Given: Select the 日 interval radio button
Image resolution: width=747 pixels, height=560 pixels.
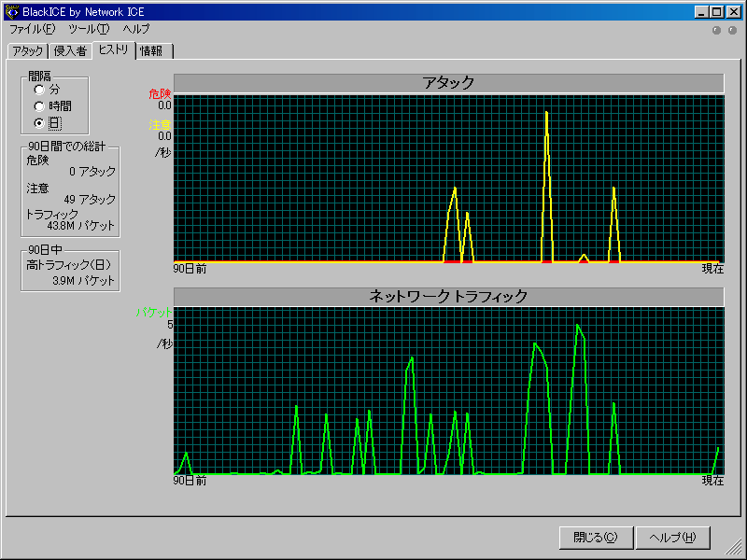Looking at the screenshot, I should tap(39, 123).
